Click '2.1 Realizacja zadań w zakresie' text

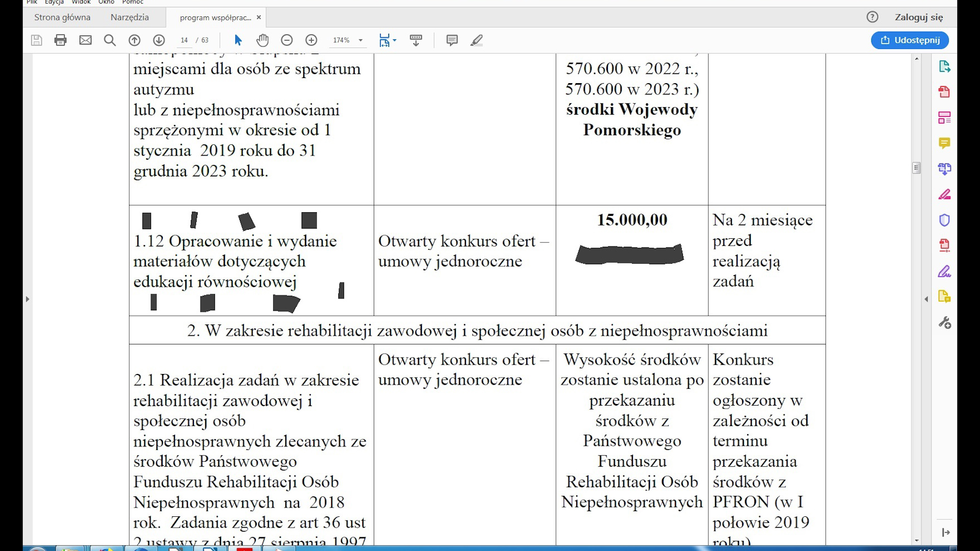click(x=246, y=380)
